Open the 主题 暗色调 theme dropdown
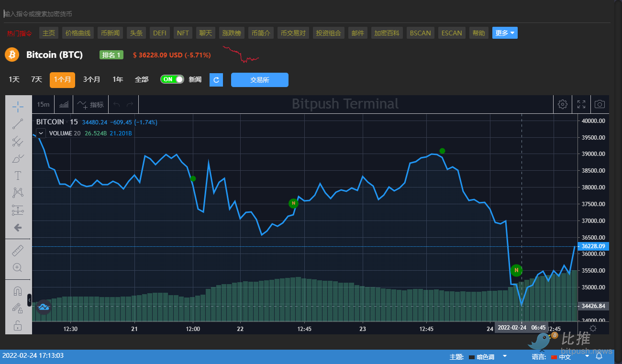622x364 pixels. pos(488,357)
